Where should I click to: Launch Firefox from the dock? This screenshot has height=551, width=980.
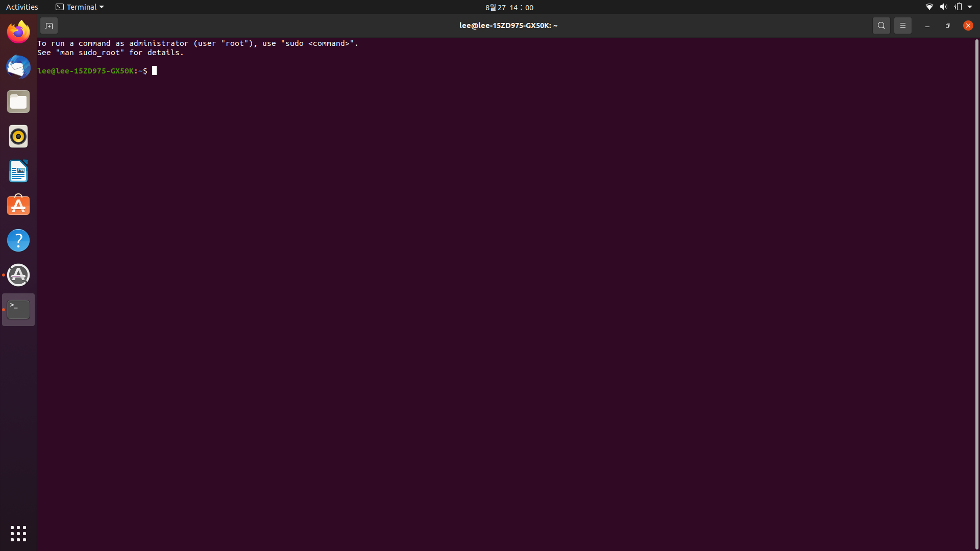pyautogui.click(x=18, y=32)
